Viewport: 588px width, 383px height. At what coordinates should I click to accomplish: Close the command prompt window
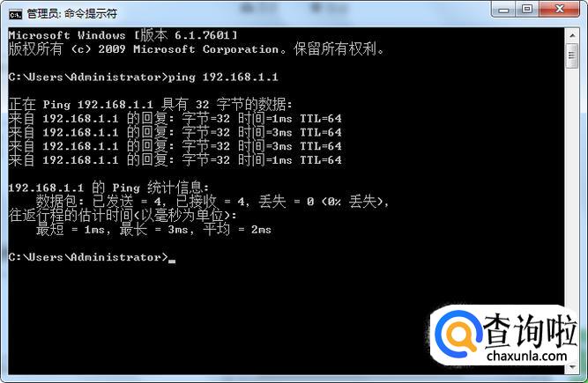(560, 9)
